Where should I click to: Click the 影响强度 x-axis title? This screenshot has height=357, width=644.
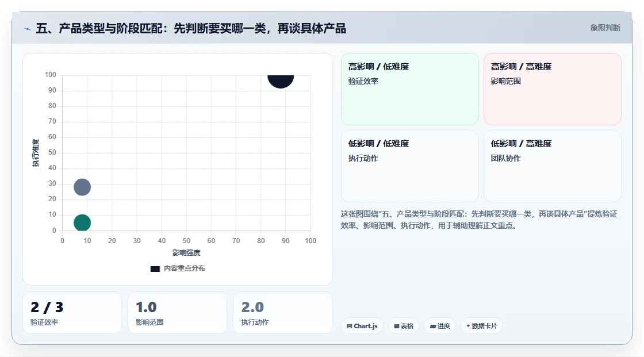tap(186, 252)
